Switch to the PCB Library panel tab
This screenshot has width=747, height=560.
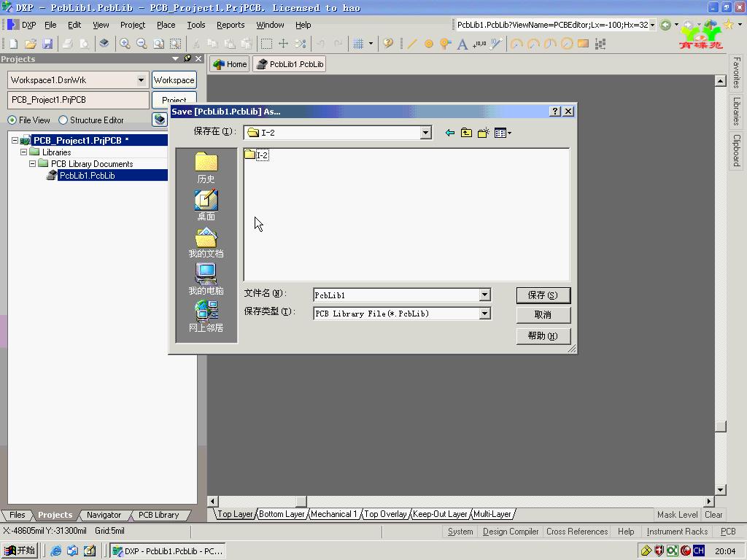[158, 515]
